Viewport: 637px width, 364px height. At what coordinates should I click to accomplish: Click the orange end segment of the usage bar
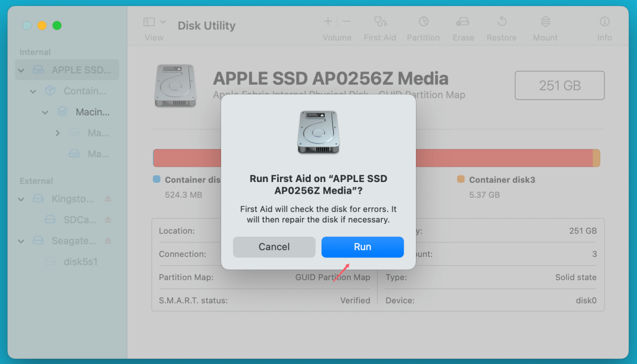597,158
